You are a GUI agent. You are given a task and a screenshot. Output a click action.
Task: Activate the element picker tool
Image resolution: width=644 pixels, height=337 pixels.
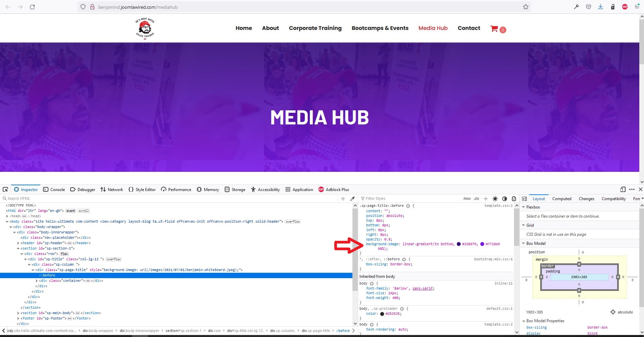5,189
